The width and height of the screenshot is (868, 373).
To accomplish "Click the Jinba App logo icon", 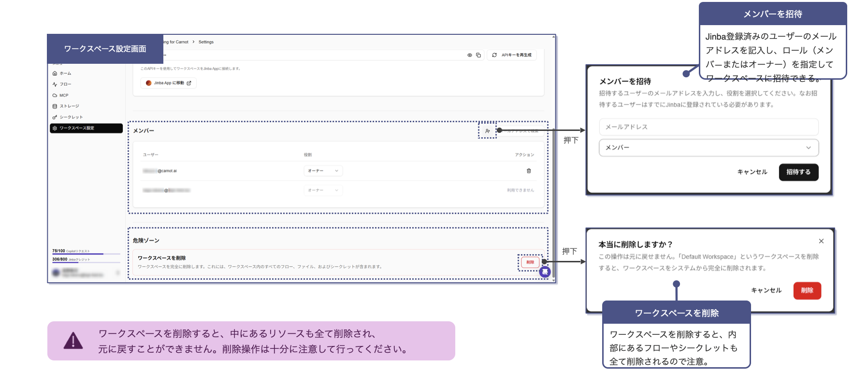I will coord(149,83).
